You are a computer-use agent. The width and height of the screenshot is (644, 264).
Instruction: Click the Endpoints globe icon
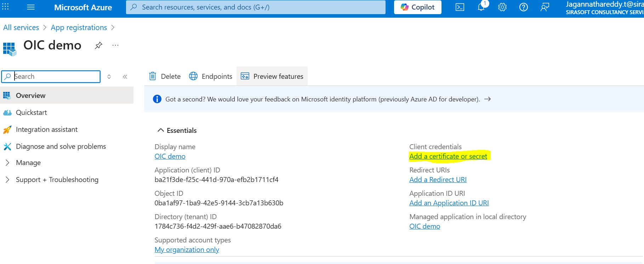(193, 76)
